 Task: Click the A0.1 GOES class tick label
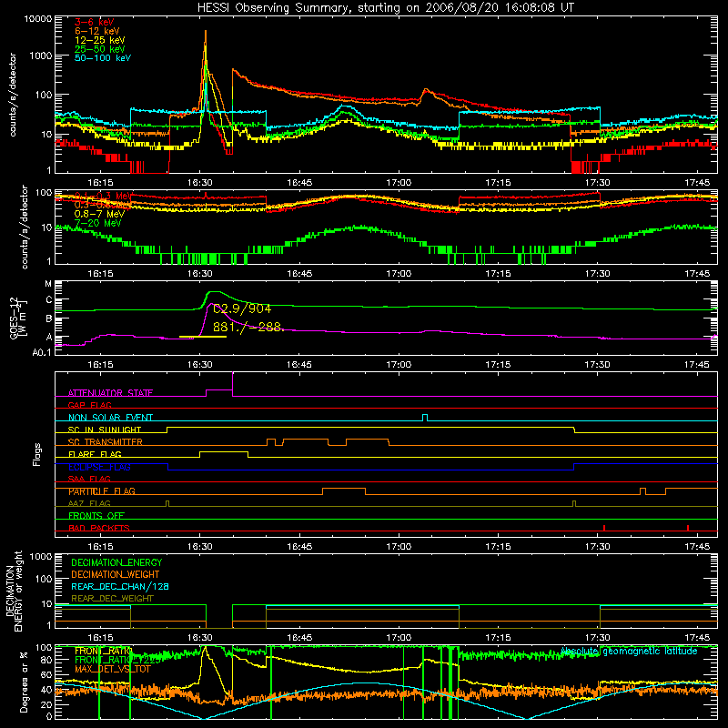pos(42,353)
